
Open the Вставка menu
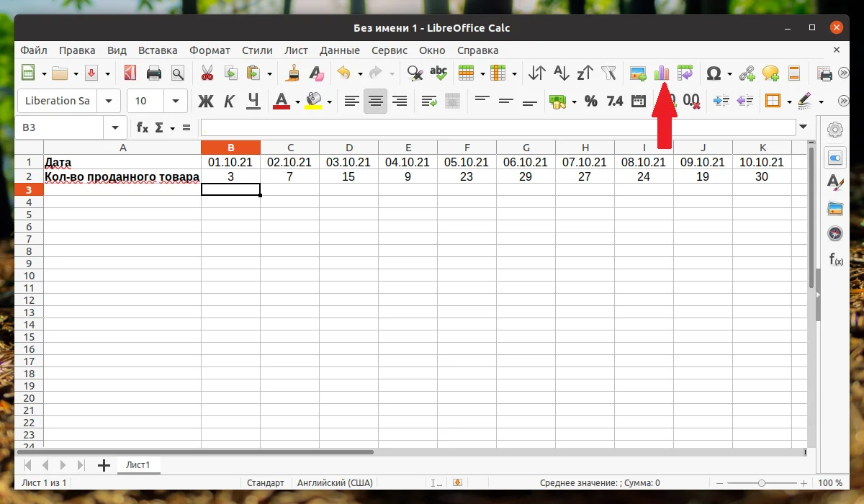158,50
